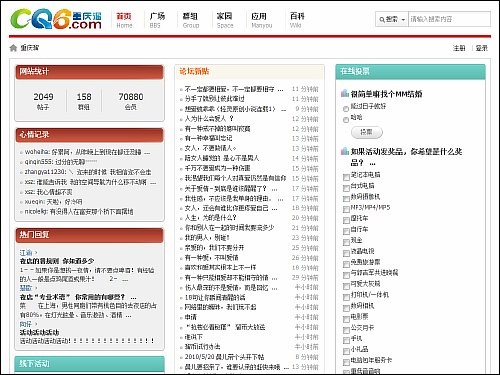Click the chart icon beside the MM结婚 poll
Image resolution: width=500 pixels, height=375 pixels.
[345, 93]
